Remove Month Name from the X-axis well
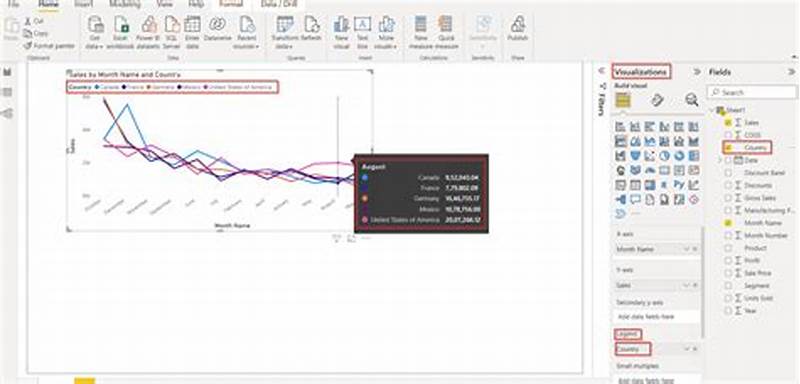 click(694, 249)
